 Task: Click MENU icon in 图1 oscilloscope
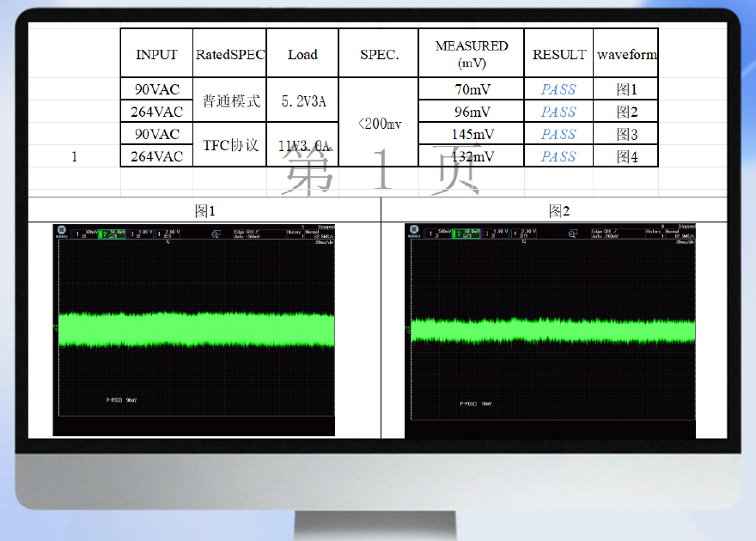click(x=62, y=232)
